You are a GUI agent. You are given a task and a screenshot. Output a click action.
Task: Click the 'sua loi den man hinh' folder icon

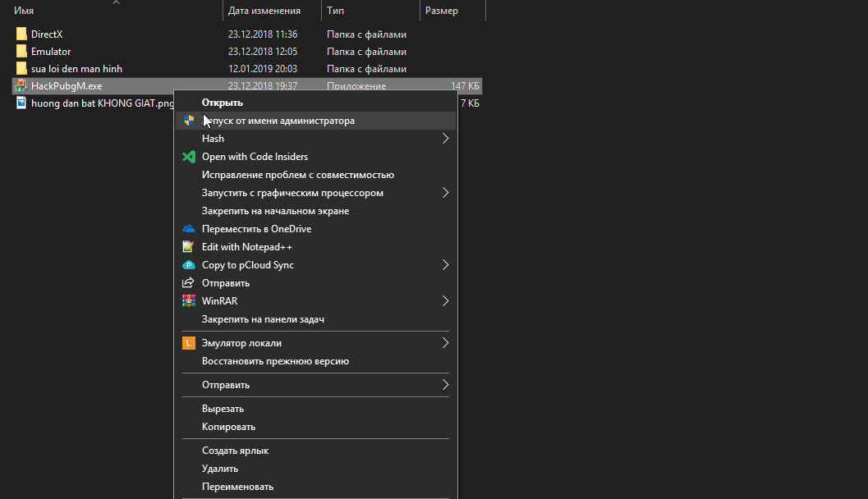(21, 69)
